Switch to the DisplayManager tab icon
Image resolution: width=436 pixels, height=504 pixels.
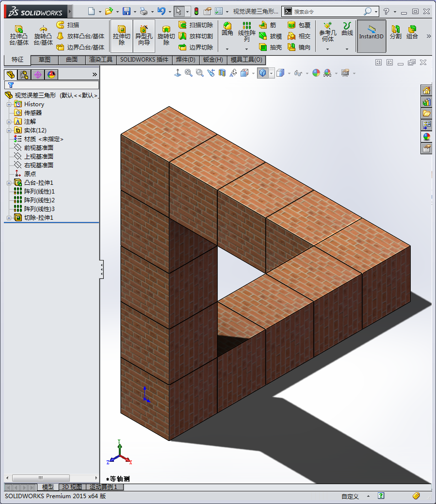[51, 75]
